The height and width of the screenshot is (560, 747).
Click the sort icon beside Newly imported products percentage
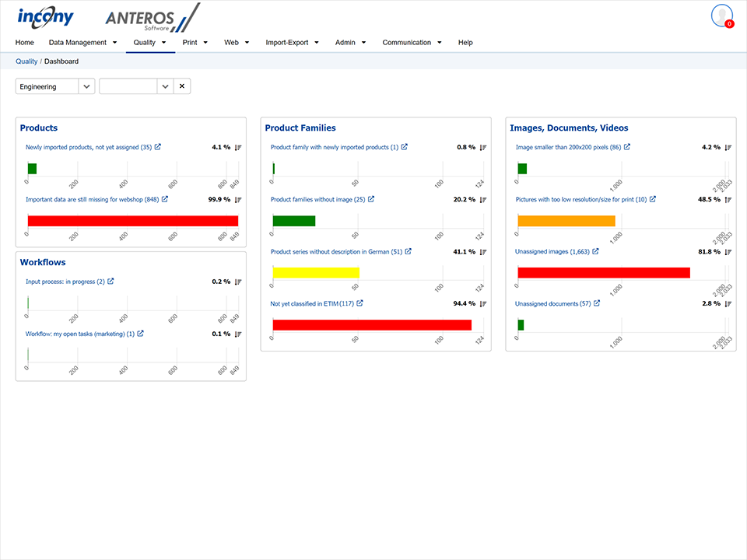coord(238,147)
